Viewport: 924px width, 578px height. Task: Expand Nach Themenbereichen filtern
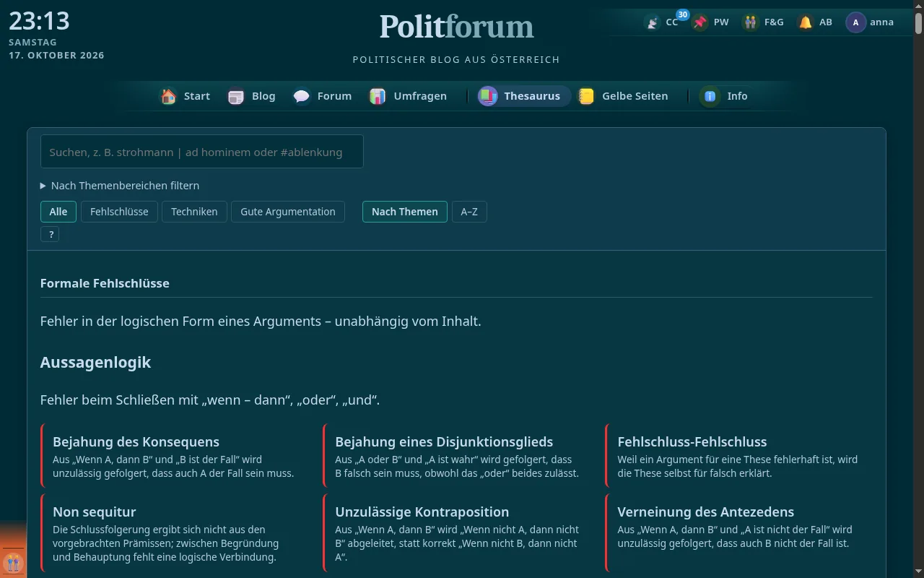coord(120,186)
